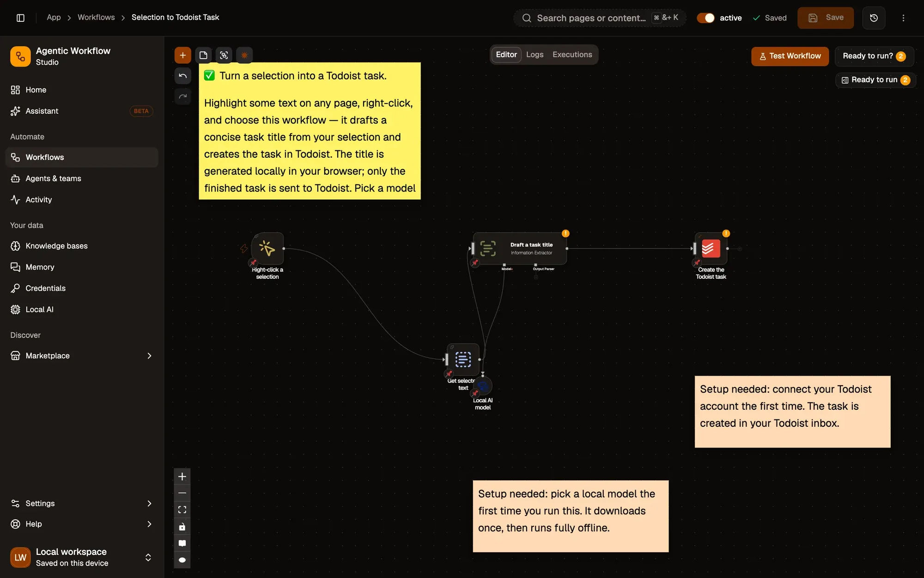
Task: Select the local model setup sticky note
Action: coord(571,516)
